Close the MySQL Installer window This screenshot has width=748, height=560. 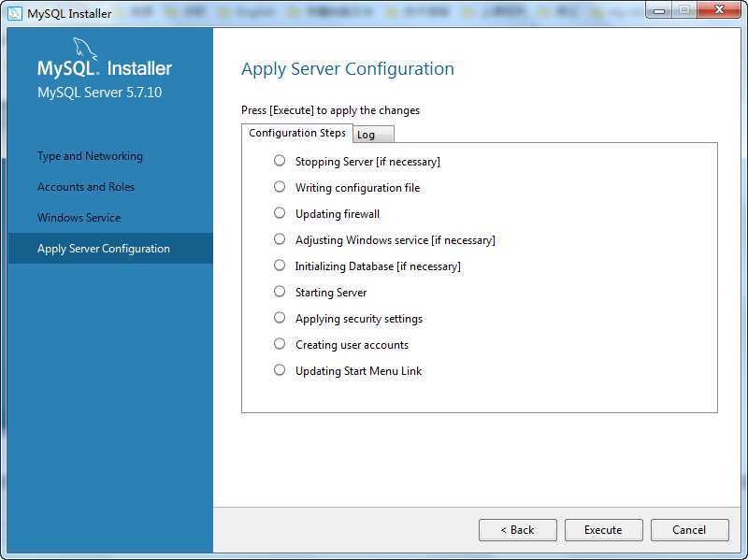point(719,10)
